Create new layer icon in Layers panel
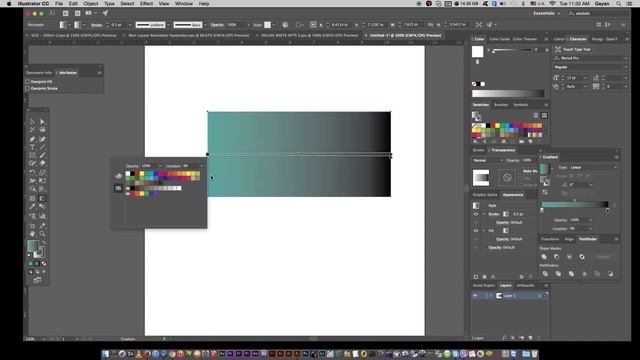This screenshot has width=640, height=360. [530, 338]
